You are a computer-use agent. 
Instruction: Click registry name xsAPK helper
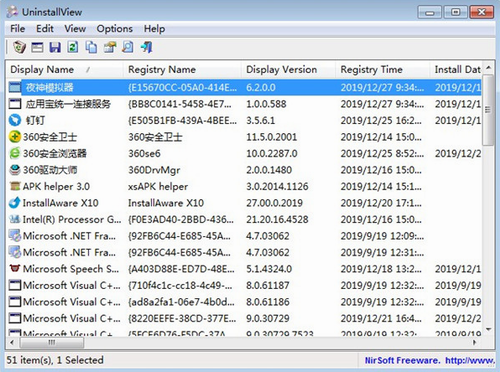click(158, 186)
